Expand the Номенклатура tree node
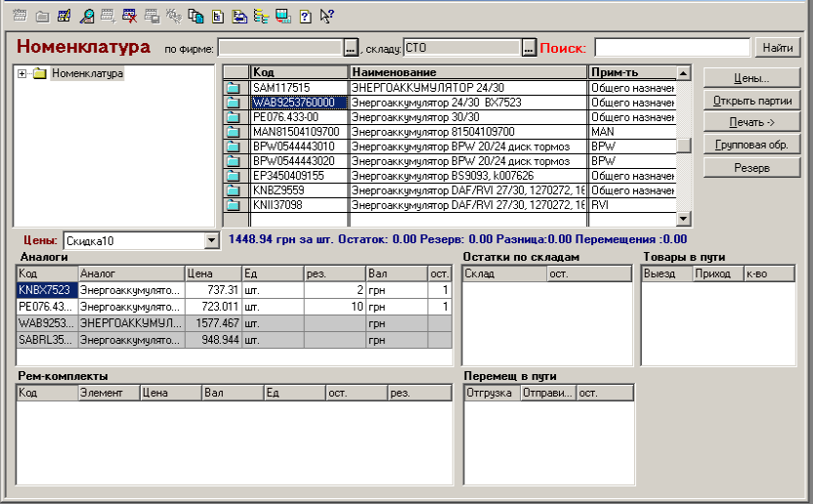The image size is (813, 504). point(22,73)
